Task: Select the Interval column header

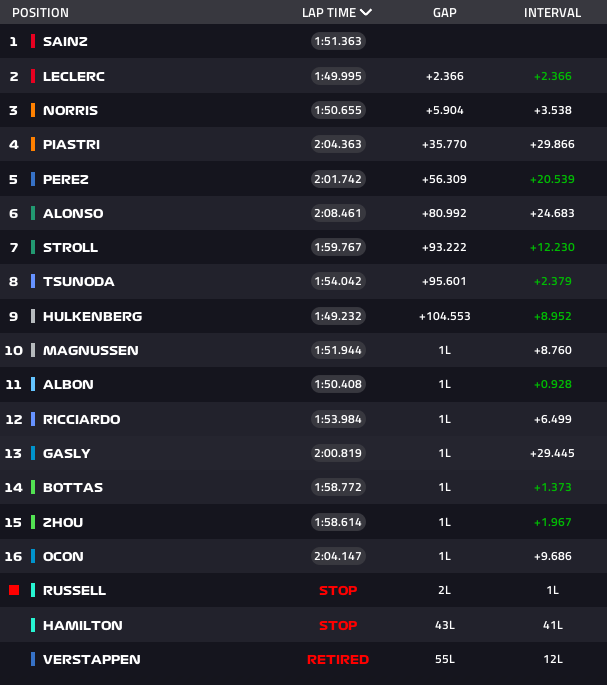Action: (552, 13)
